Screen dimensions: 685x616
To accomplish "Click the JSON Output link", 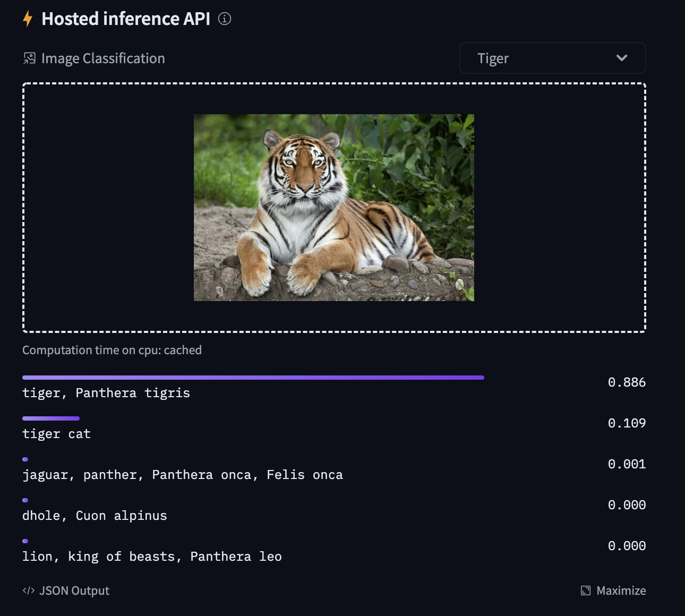I will [74, 590].
